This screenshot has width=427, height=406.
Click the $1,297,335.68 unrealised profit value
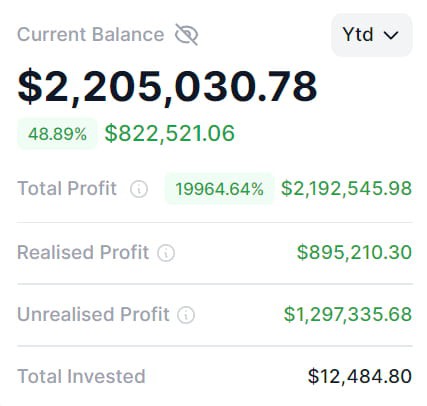click(348, 314)
